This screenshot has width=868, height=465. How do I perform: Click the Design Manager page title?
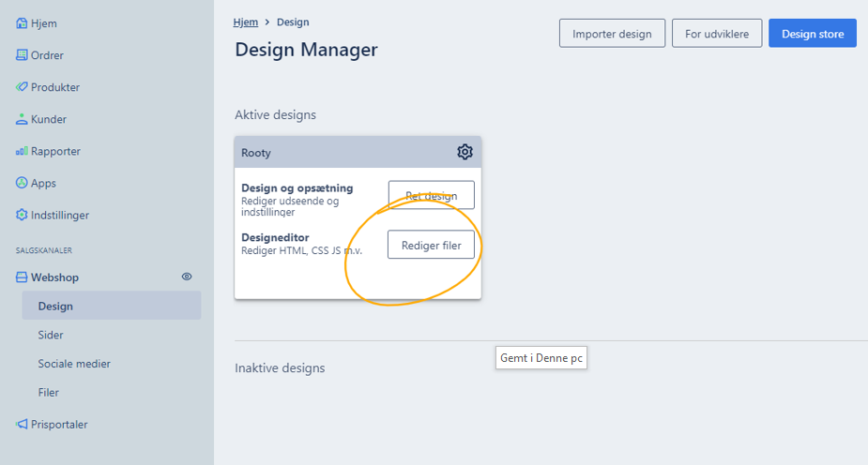click(306, 49)
